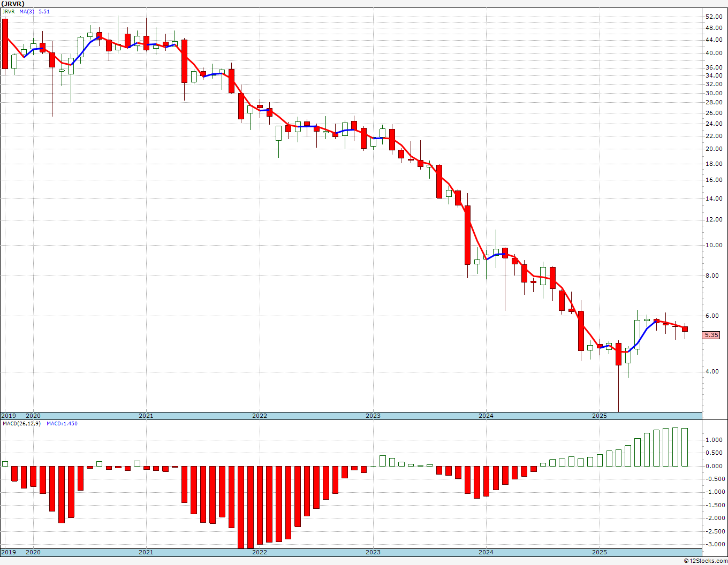The width and height of the screenshot is (728, 565).
Task: Click the 1.000 MACD axis label
Action: pos(715,440)
